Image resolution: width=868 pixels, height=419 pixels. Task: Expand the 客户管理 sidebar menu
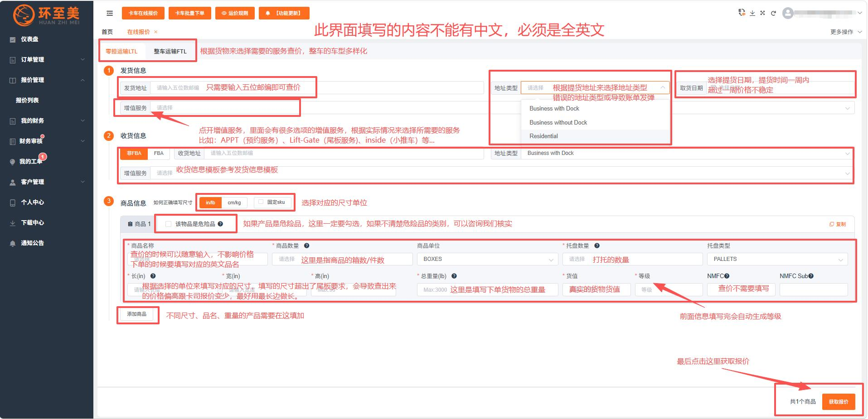(x=83, y=182)
